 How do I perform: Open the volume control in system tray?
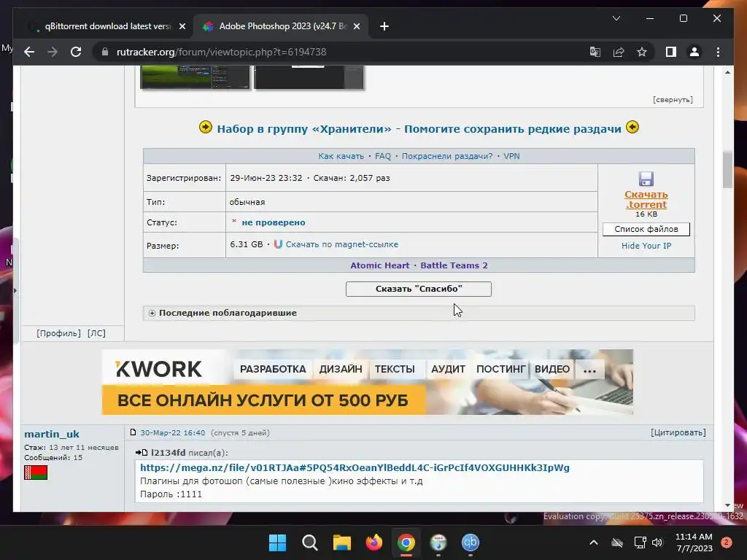pyautogui.click(x=657, y=542)
